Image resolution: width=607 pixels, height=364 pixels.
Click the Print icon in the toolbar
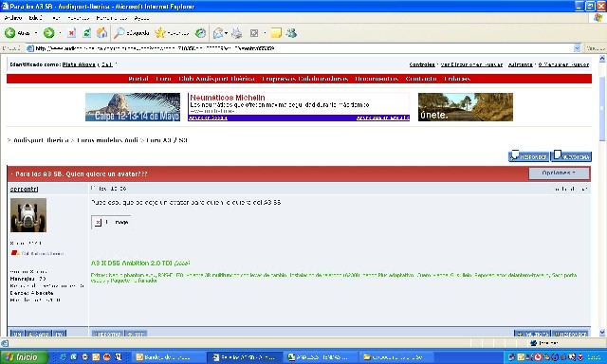pyautogui.click(x=236, y=33)
